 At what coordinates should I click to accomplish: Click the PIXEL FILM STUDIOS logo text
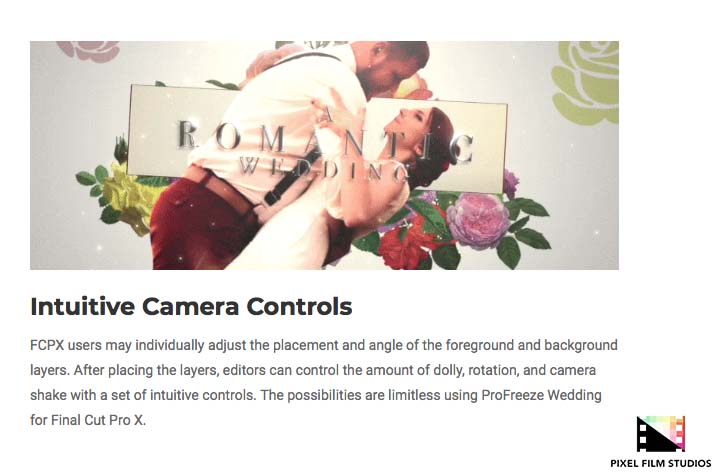click(661, 463)
